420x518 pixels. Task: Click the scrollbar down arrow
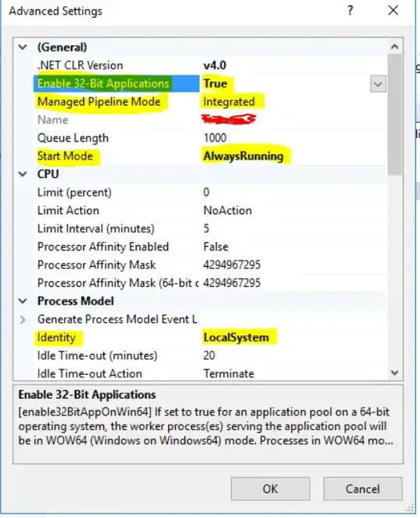tap(394, 373)
